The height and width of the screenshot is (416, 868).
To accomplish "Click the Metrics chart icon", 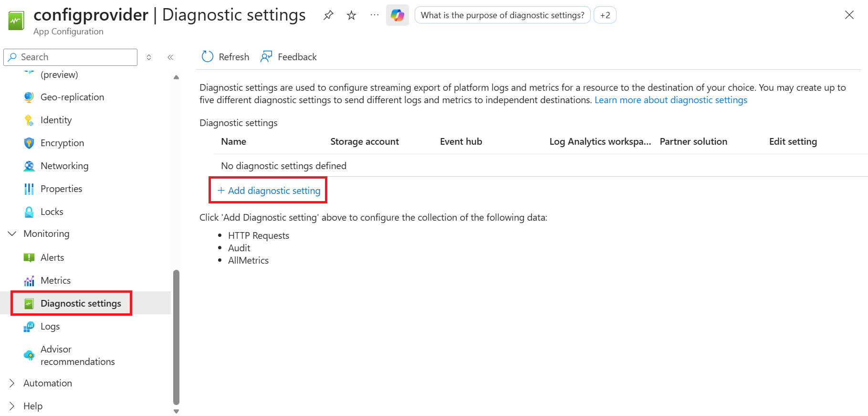I will point(29,280).
